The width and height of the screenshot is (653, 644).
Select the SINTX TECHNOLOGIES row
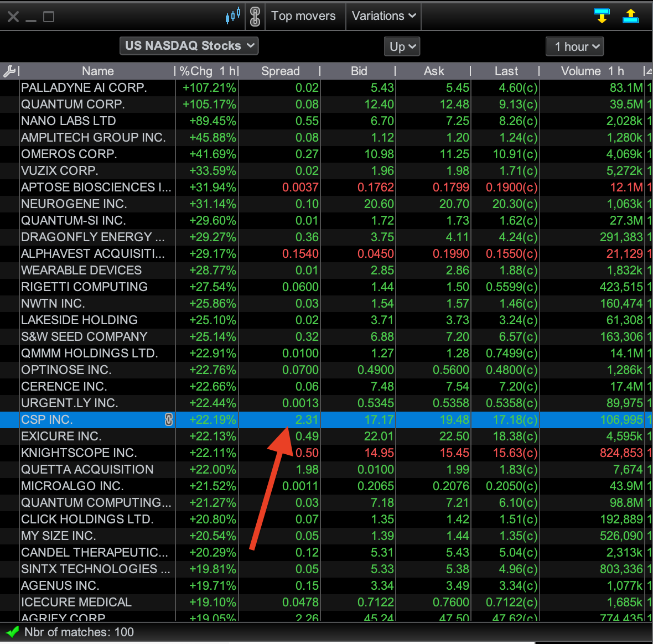[326, 569]
